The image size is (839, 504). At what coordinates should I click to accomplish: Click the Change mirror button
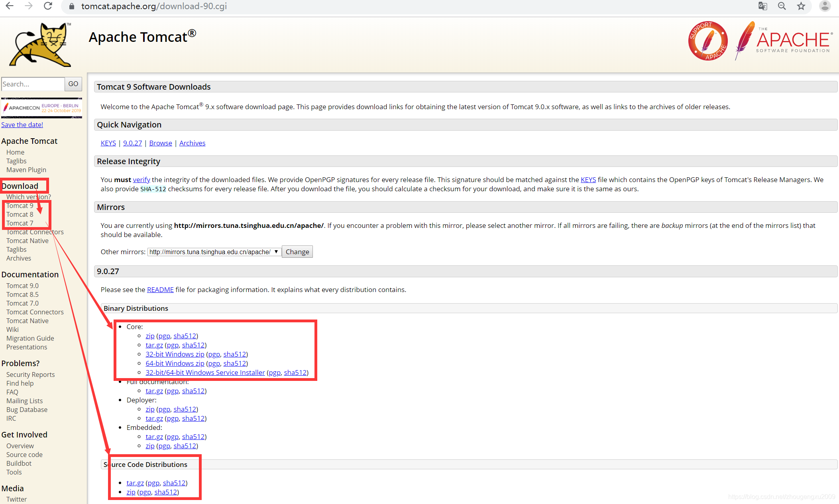tap(297, 252)
